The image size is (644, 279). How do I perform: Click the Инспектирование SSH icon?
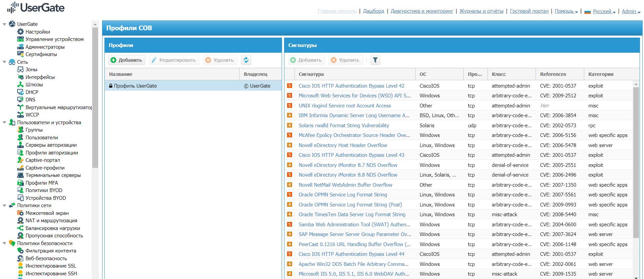20,274
